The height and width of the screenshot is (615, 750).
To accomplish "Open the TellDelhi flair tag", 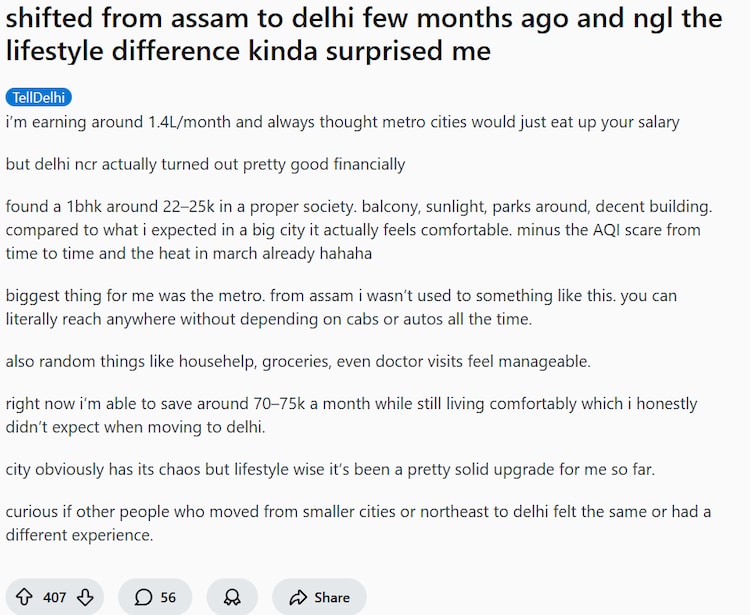I will pyautogui.click(x=39, y=97).
